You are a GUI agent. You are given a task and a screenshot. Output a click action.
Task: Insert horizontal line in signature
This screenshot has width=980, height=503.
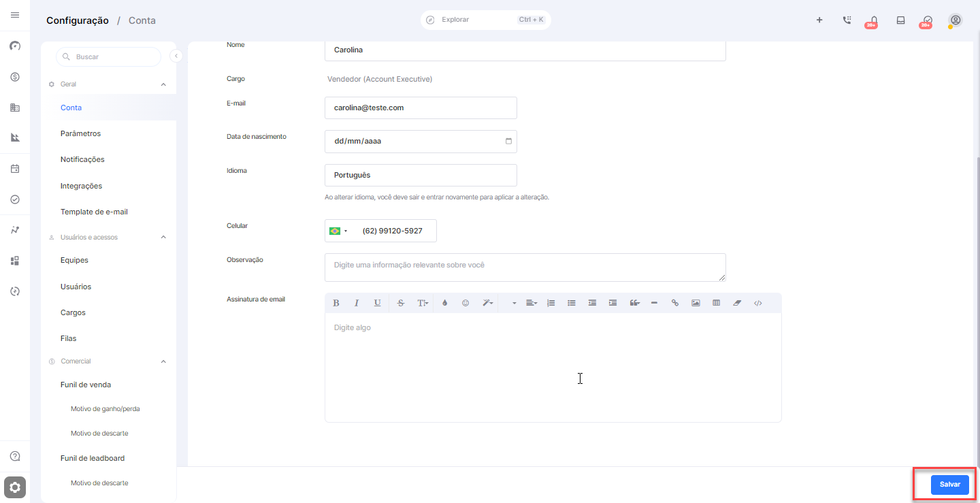pyautogui.click(x=654, y=303)
